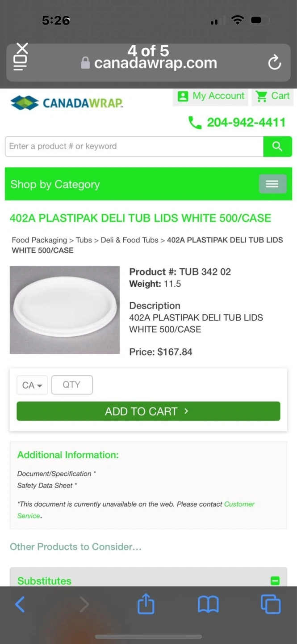This screenshot has height=644, width=297.
Task: Open My Account
Action: point(210,96)
